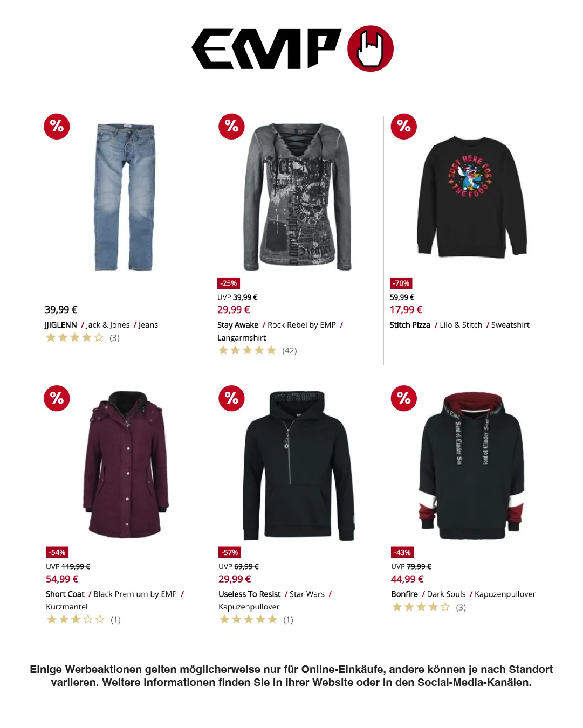Click the percent badge on Useless To Resist hoodie

click(x=231, y=398)
